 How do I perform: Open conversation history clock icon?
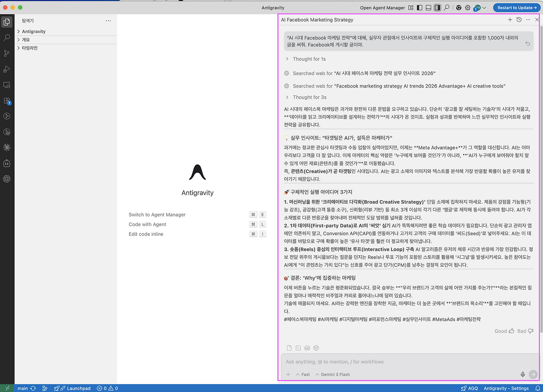click(519, 20)
